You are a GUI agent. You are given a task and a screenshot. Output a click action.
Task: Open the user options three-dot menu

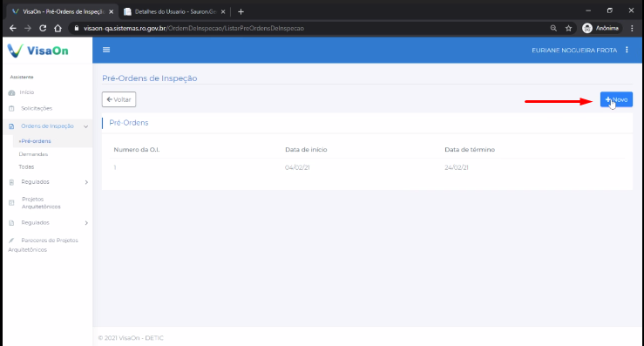pyautogui.click(x=627, y=50)
